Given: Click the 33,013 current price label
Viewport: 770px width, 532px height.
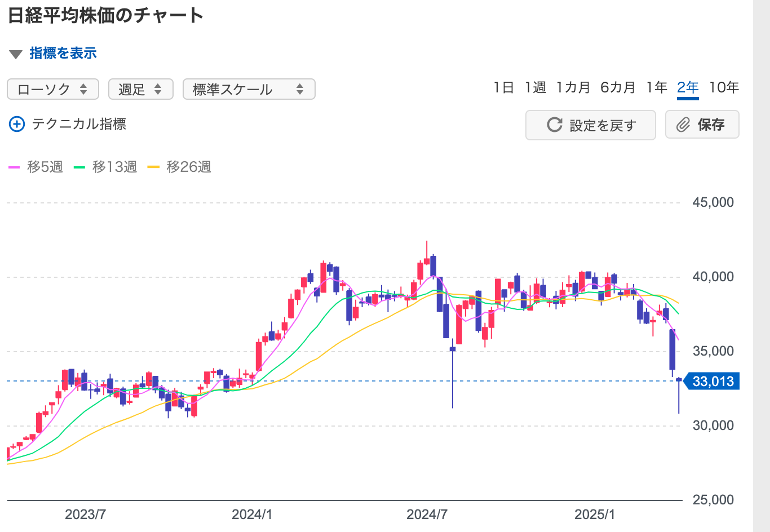Looking at the screenshot, I should [711, 382].
